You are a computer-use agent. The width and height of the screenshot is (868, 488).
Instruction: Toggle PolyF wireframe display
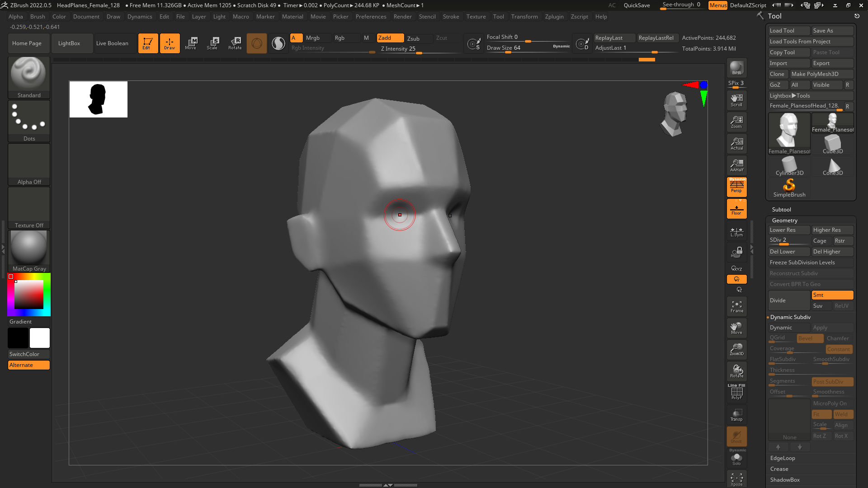pyautogui.click(x=736, y=392)
